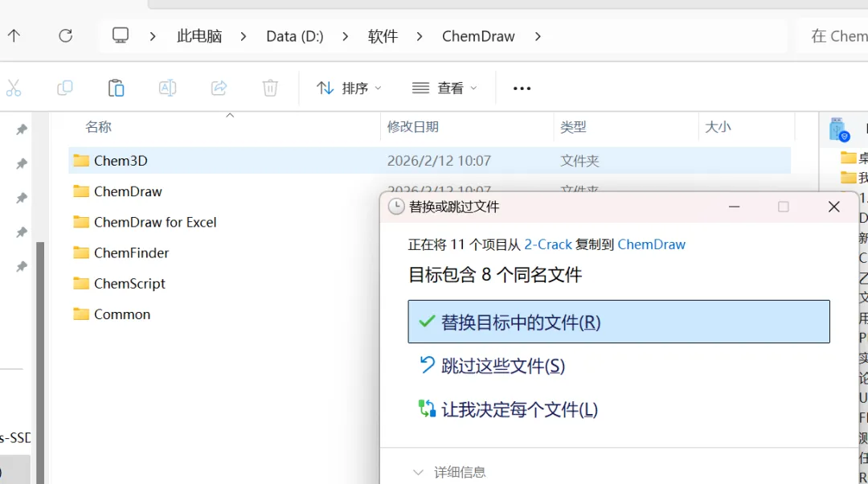The width and height of the screenshot is (868, 484).
Task: Share selected item toolbar icon
Action: tap(219, 88)
